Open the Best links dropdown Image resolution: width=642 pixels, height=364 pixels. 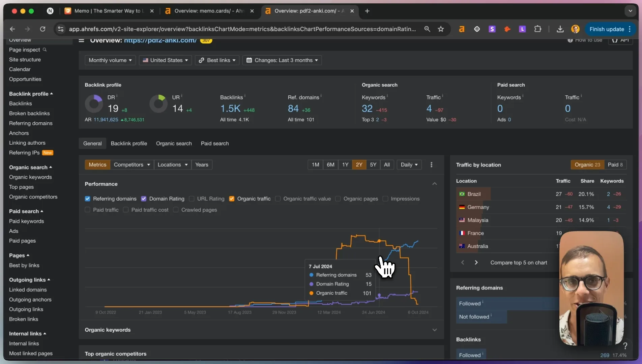tap(217, 60)
